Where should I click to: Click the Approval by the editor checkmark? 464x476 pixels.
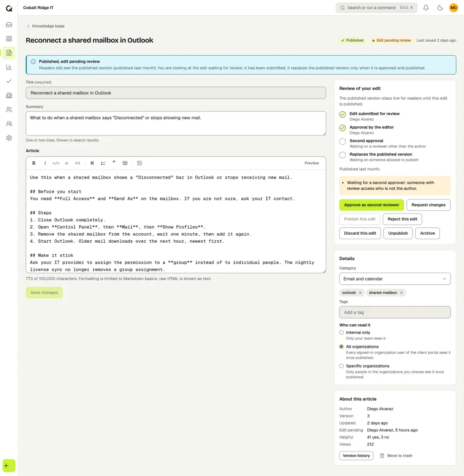342,128
